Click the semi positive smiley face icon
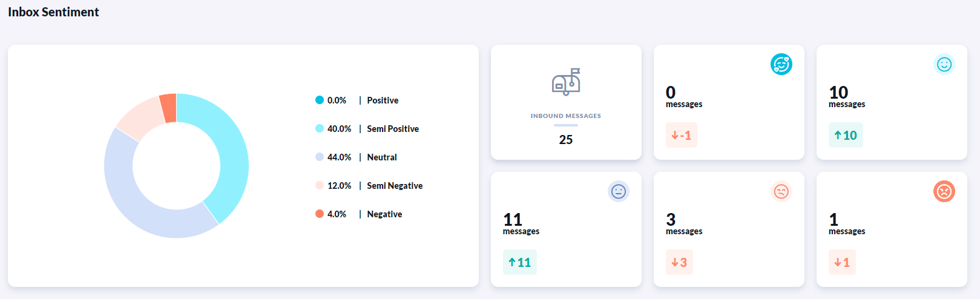 (x=944, y=64)
